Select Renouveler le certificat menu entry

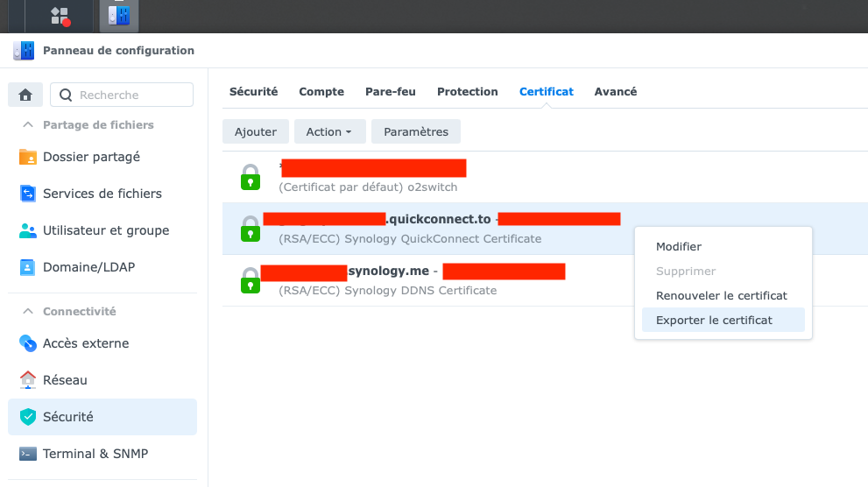[721, 296]
